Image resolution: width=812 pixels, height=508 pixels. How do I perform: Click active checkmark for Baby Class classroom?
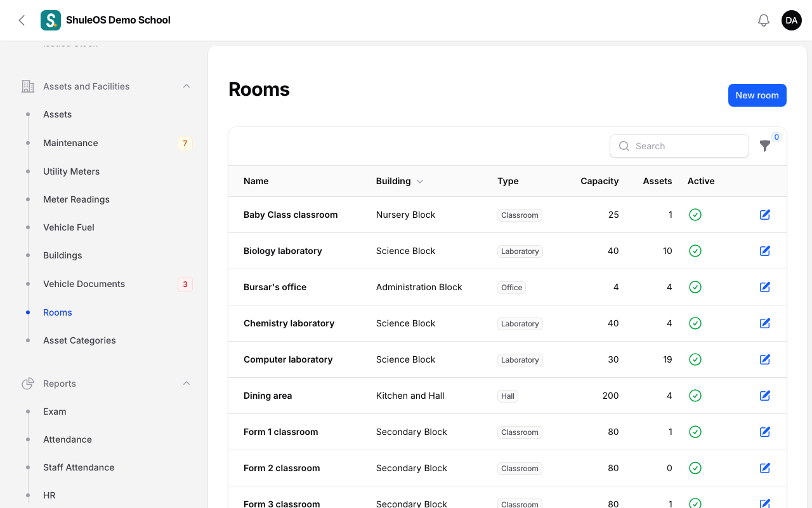tap(695, 215)
